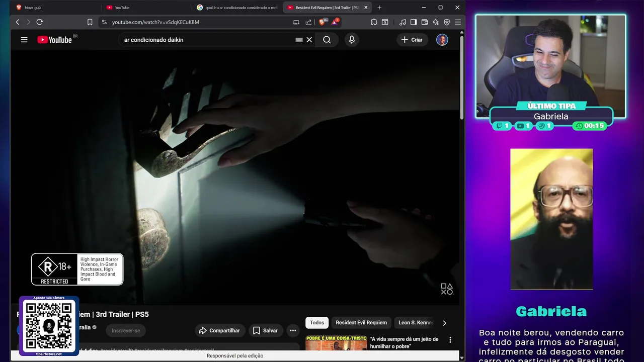This screenshot has width=644, height=362.
Task: Bookmark this page with the bookmark icon
Action: coord(90,22)
